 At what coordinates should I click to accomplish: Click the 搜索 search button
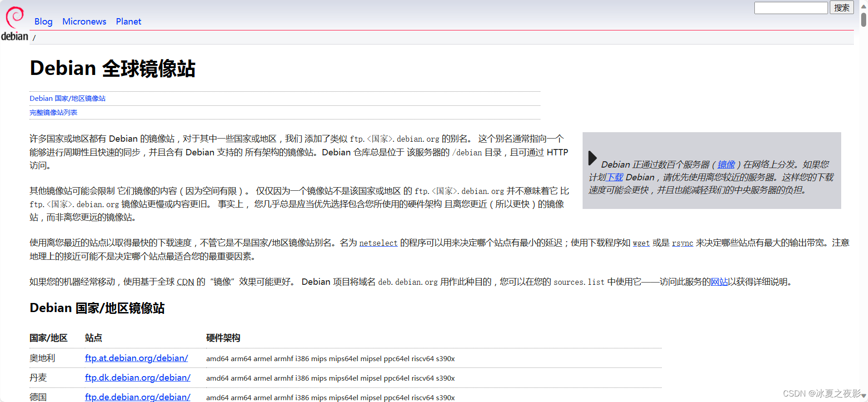click(842, 8)
